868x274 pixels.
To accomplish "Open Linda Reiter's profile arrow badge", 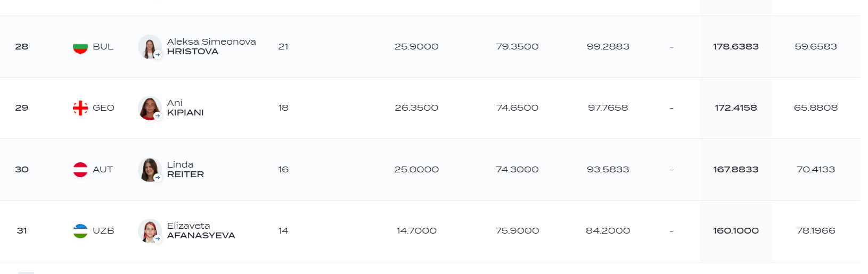I will (x=158, y=177).
